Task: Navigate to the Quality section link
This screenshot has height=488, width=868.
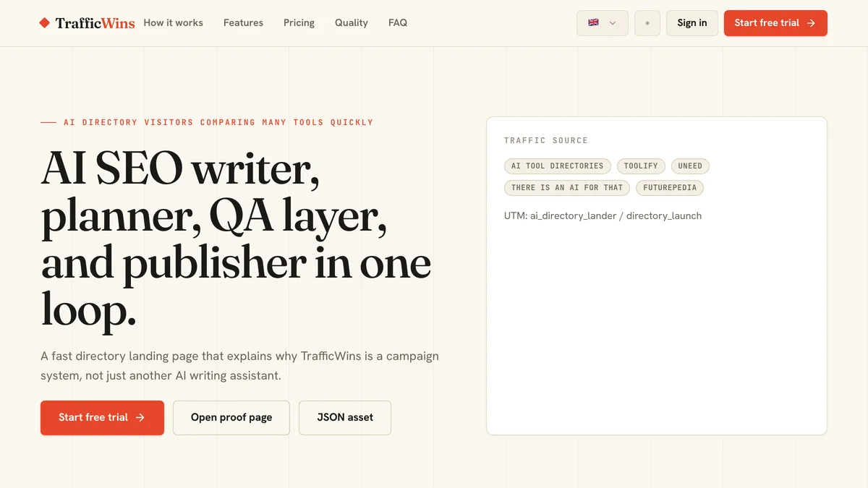Action: pyautogui.click(x=351, y=23)
